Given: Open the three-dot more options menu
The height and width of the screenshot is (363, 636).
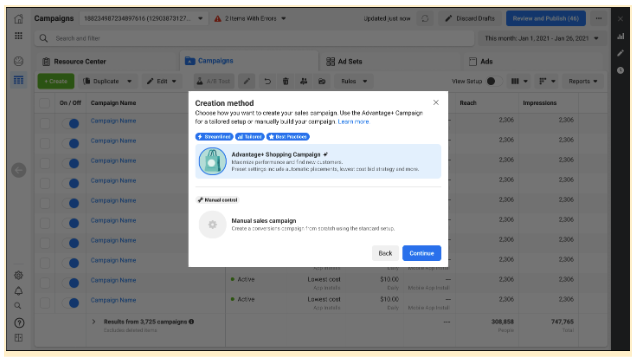Looking at the screenshot, I should pos(599,19).
